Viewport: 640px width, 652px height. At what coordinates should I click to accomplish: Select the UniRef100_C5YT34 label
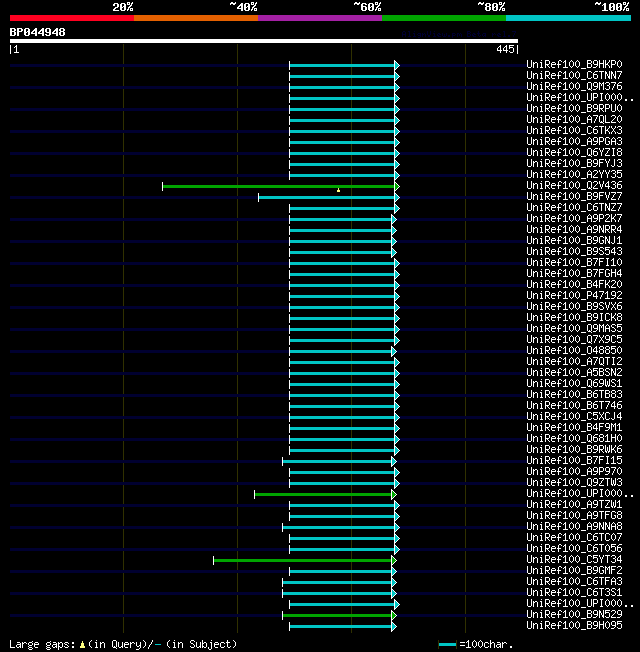pyautogui.click(x=574, y=559)
